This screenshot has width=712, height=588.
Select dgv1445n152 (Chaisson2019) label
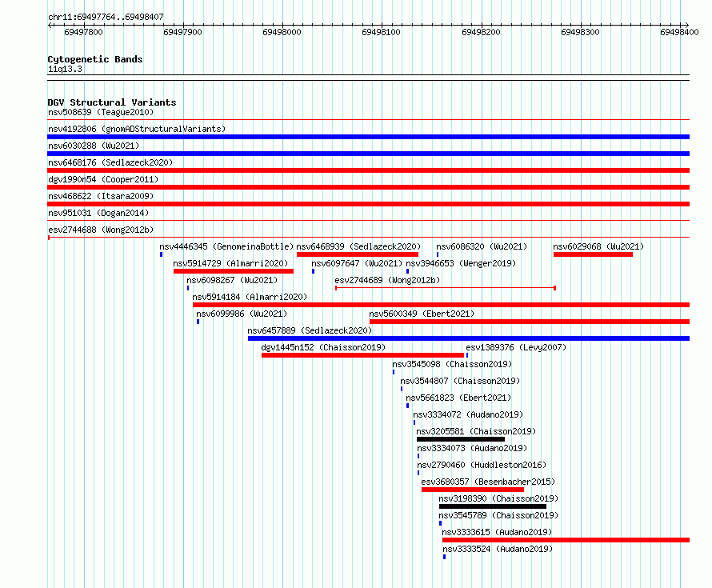[x=323, y=347]
